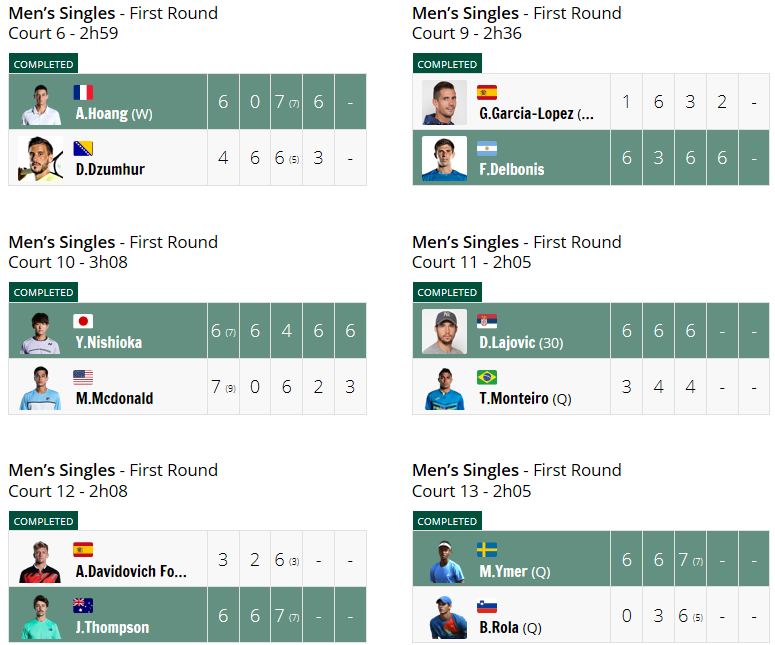Open Y.Nishioka player profile link
This screenshot has width=775, height=645.
pyautogui.click(x=109, y=343)
